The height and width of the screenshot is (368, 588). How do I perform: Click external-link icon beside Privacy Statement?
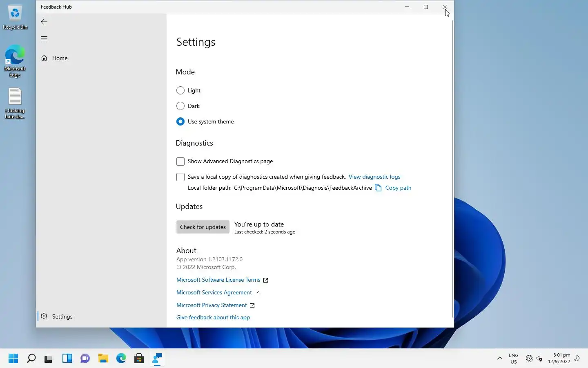[x=252, y=305]
